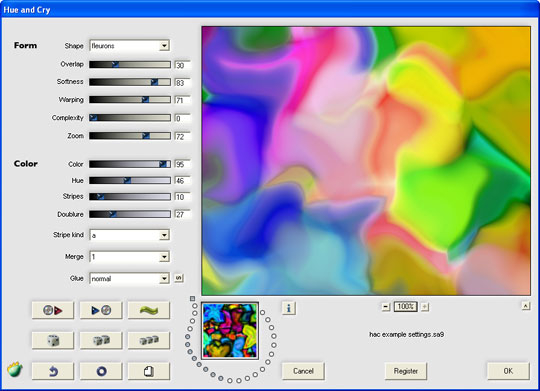Click the Hue value field showing 46
The image size is (540, 391).
(182, 181)
